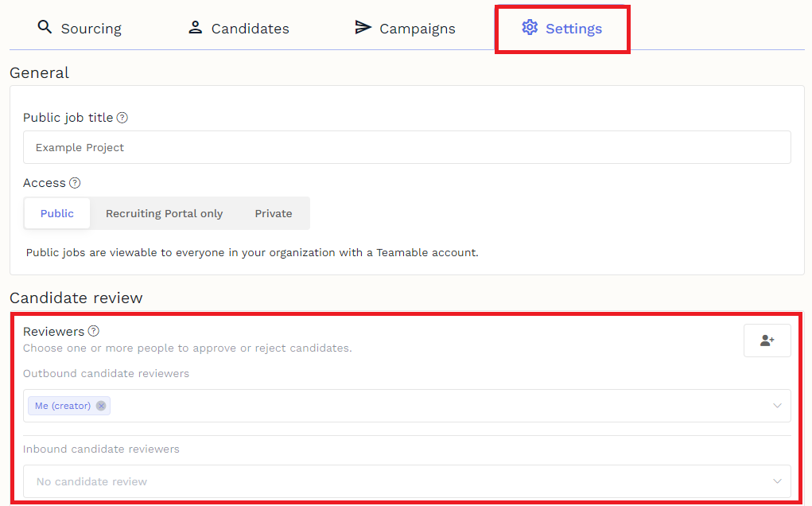
Task: Click the Candidates person icon
Action: coord(196,27)
